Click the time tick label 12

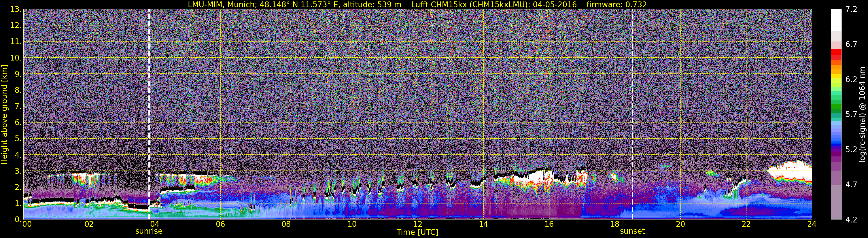pos(417,224)
